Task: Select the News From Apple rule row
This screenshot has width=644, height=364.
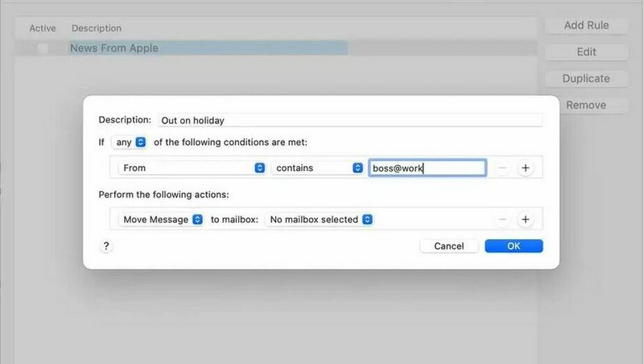Action: coord(209,48)
